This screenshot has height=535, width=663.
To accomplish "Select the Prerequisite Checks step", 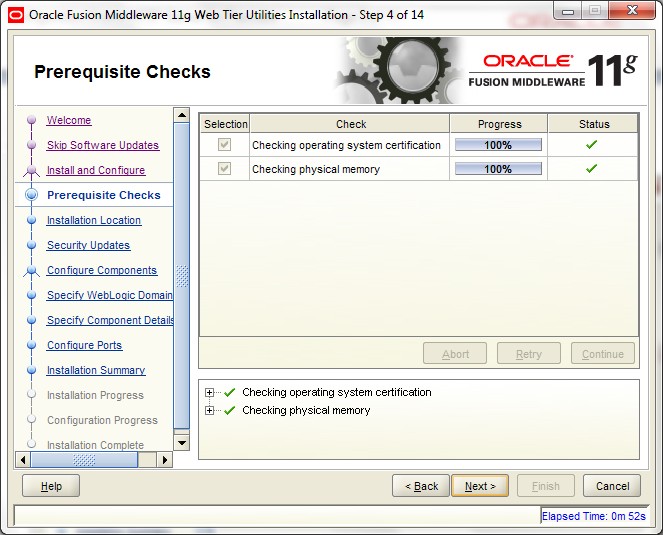I will coord(104,195).
